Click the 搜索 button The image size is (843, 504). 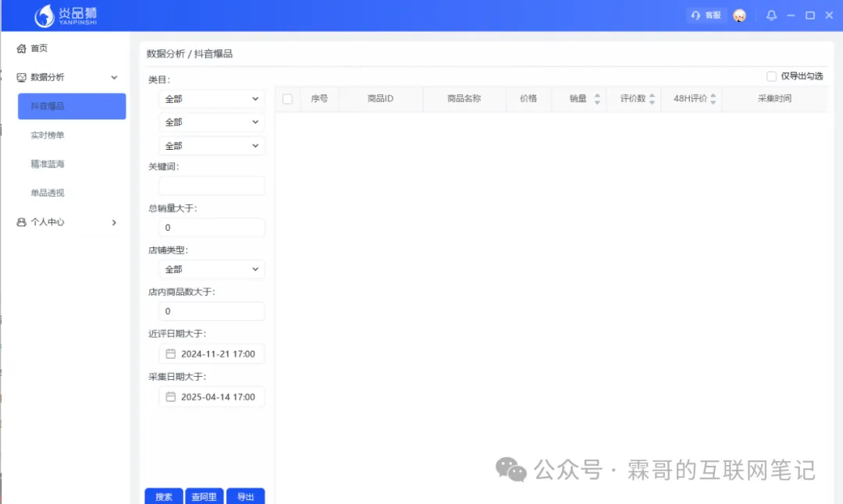164,496
